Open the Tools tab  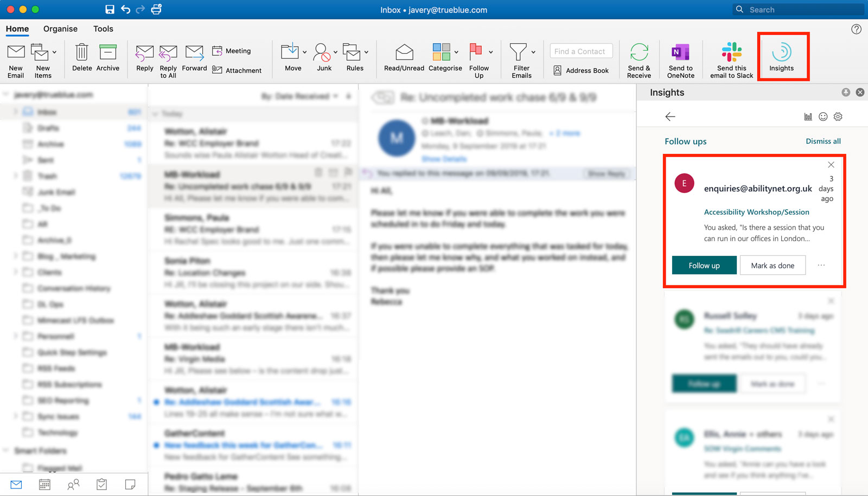click(103, 29)
